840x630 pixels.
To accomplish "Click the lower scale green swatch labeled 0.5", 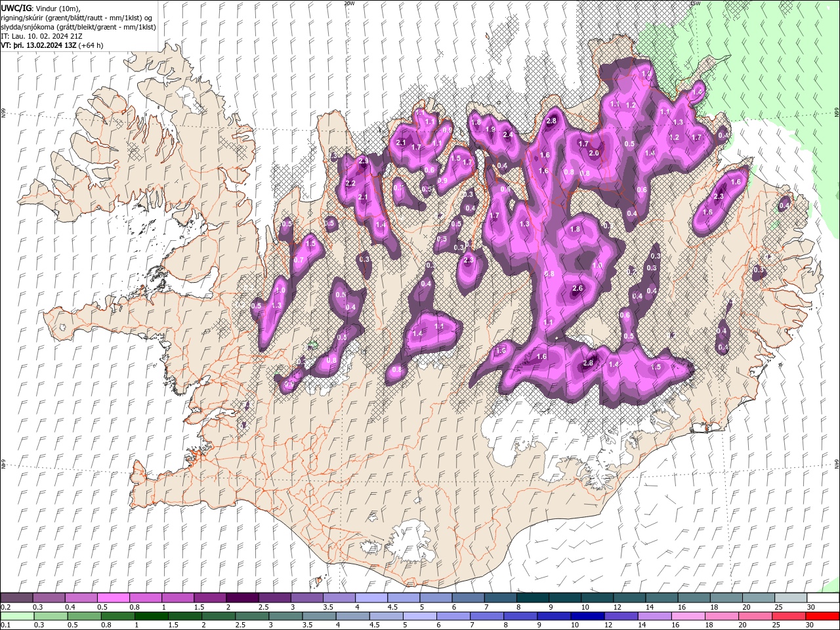I will click(83, 616).
